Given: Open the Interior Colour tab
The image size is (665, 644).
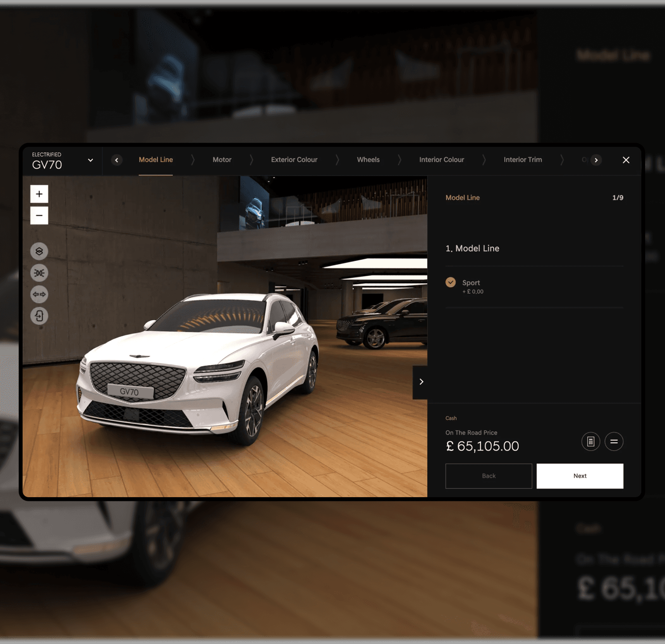Looking at the screenshot, I should pos(442,160).
